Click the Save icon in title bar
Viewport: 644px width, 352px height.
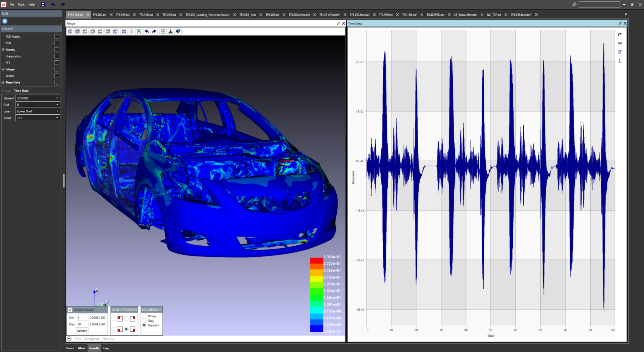coord(43,4)
